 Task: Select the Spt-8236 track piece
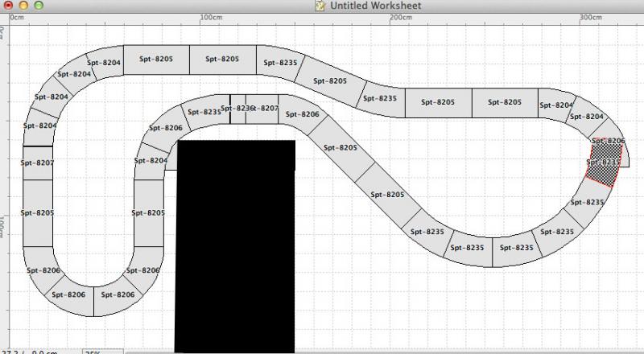237,109
